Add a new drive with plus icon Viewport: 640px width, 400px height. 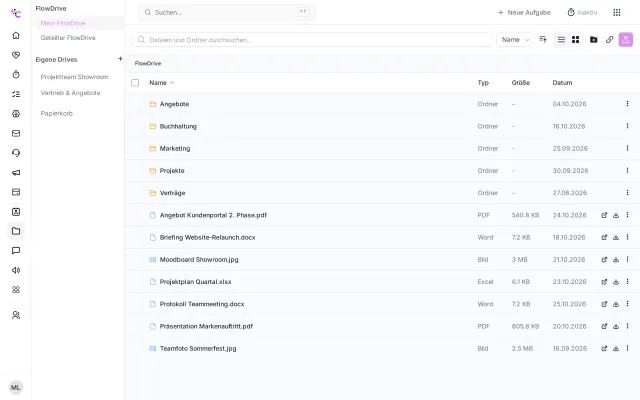click(x=120, y=59)
